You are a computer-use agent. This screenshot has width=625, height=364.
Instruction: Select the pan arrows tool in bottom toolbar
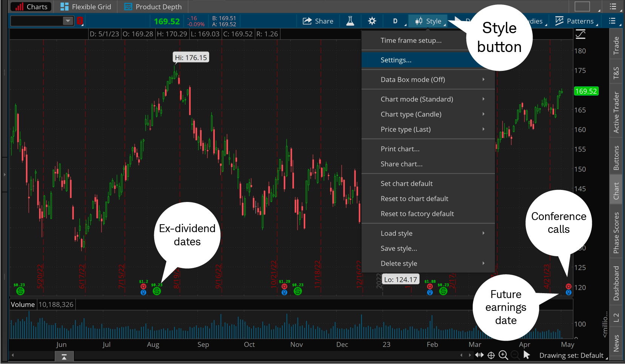point(479,355)
